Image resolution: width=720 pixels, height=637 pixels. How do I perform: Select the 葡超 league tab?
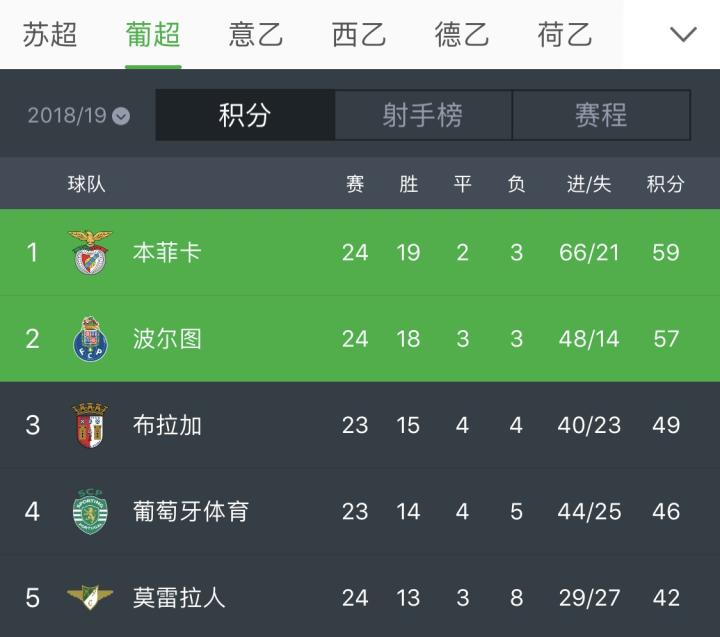[153, 35]
